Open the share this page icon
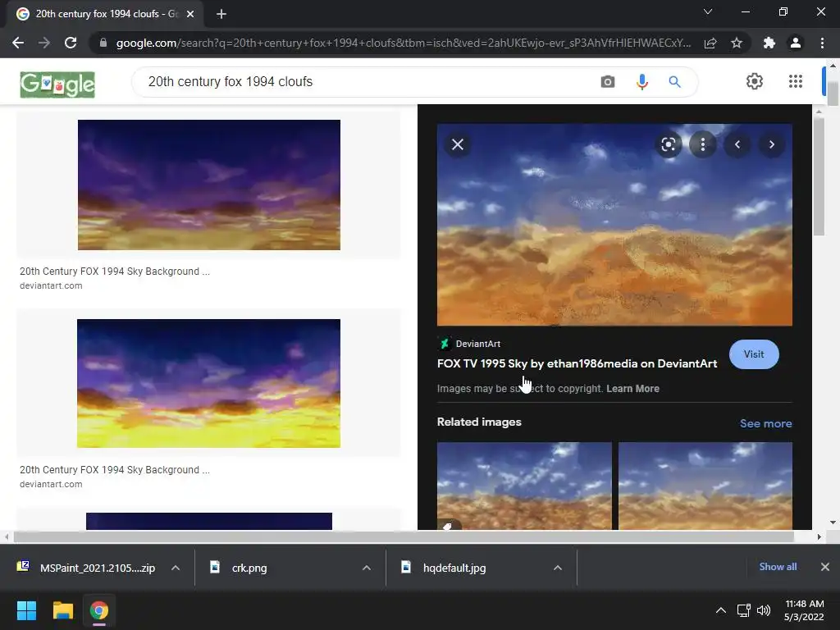 (x=710, y=43)
